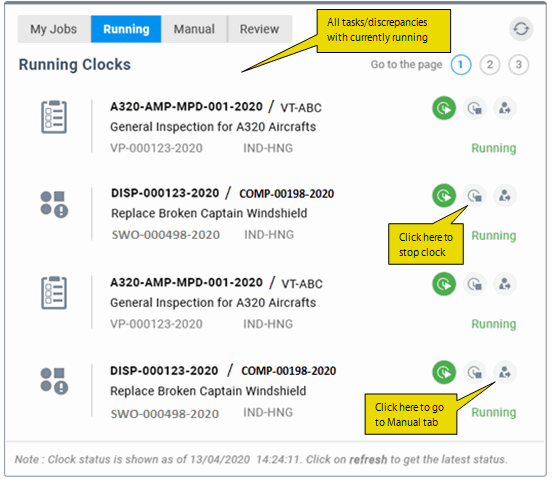Open Manual tab icon for first task

[x=504, y=108]
